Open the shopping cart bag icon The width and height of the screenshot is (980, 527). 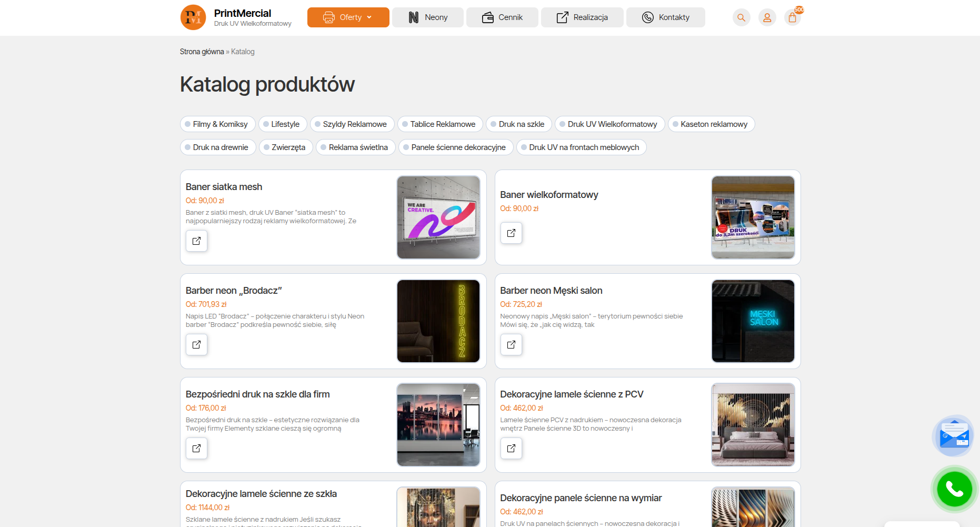click(792, 17)
